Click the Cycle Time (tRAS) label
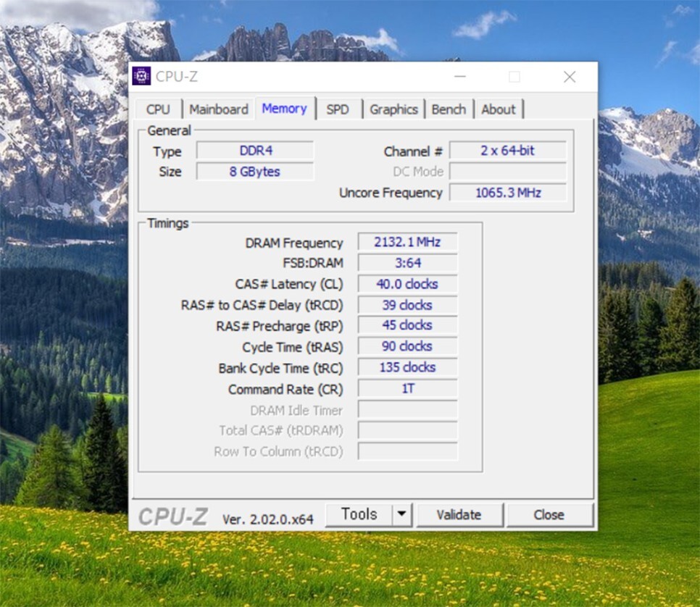The width and height of the screenshot is (700, 607). 293,347
